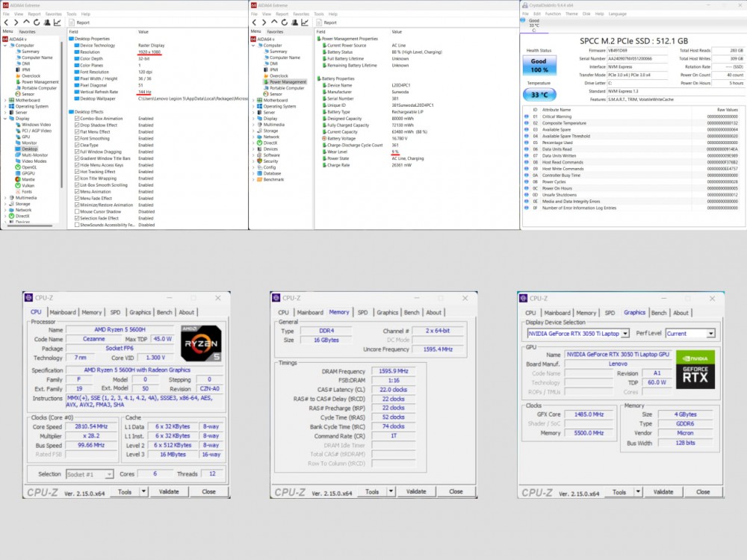Click the Report icon in the left AIDA64 window
Image resolution: width=747 pixels, height=560 pixels.
coord(72,22)
